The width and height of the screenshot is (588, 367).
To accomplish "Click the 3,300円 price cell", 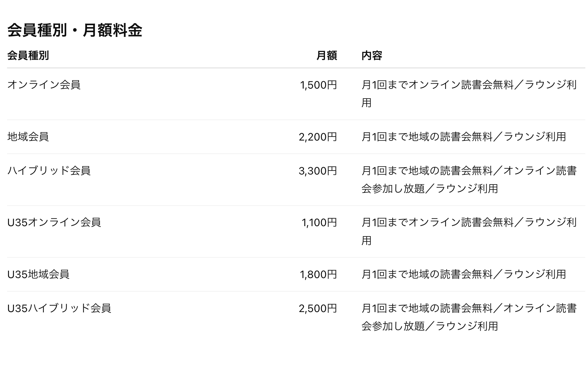I will pyautogui.click(x=318, y=171).
